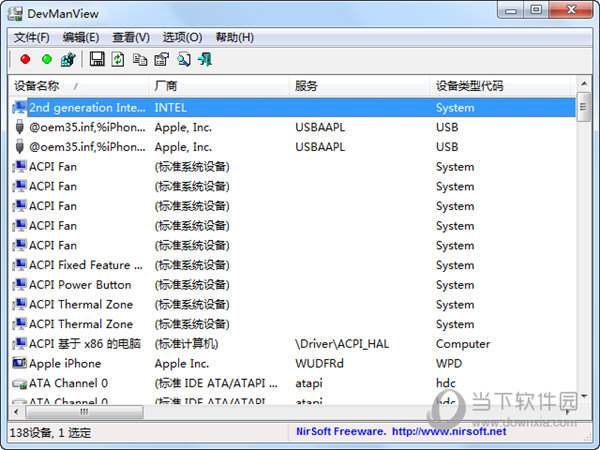Open the 选项(O) menu
Screen dimensions: 600x450
click(x=183, y=38)
